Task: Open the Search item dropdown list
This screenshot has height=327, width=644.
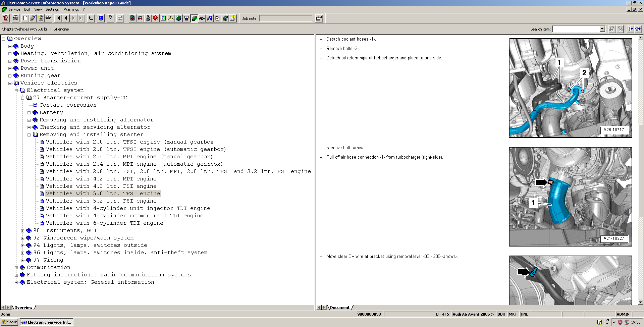Action: tap(602, 29)
